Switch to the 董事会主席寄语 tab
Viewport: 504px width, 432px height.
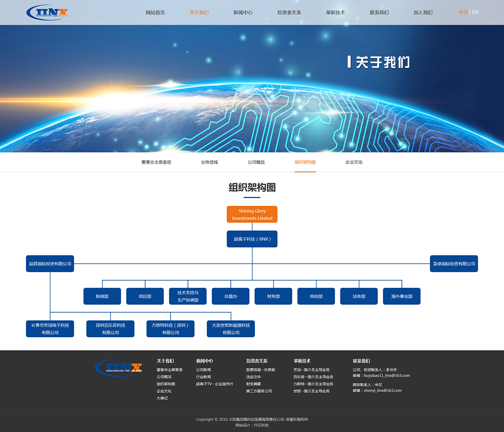tap(156, 162)
